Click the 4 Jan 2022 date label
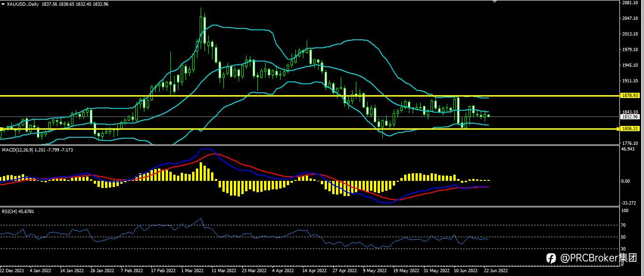Viewport: 644px width, 276px height. coord(41,271)
